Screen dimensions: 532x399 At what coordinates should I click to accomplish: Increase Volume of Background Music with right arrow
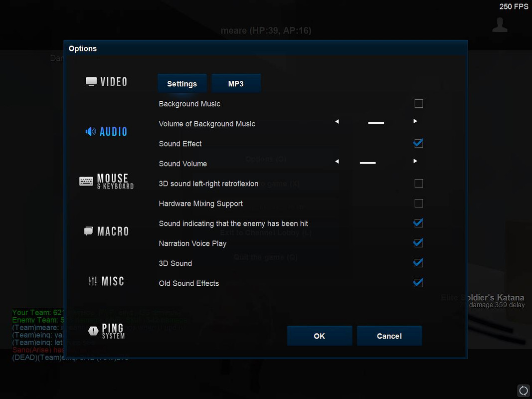coord(415,121)
